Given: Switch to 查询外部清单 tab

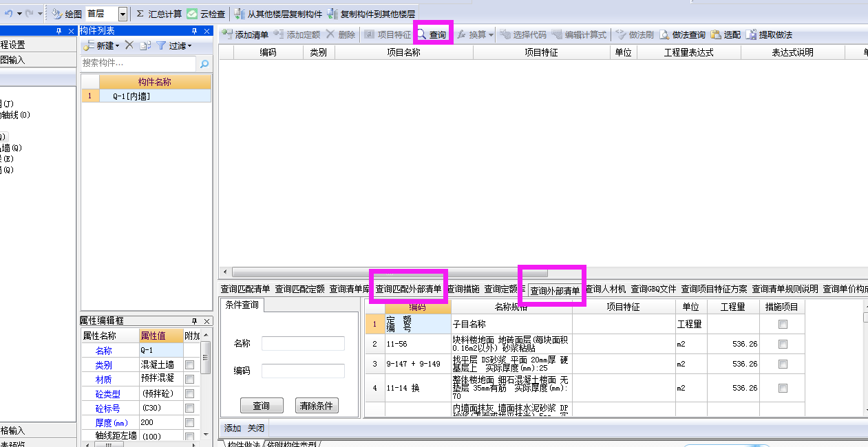Looking at the screenshot, I should click(x=555, y=291).
